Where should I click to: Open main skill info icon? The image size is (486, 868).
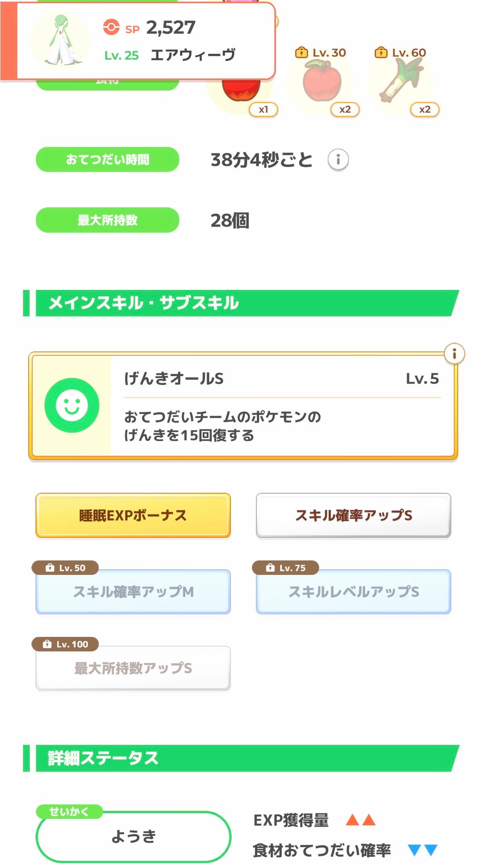(x=454, y=354)
